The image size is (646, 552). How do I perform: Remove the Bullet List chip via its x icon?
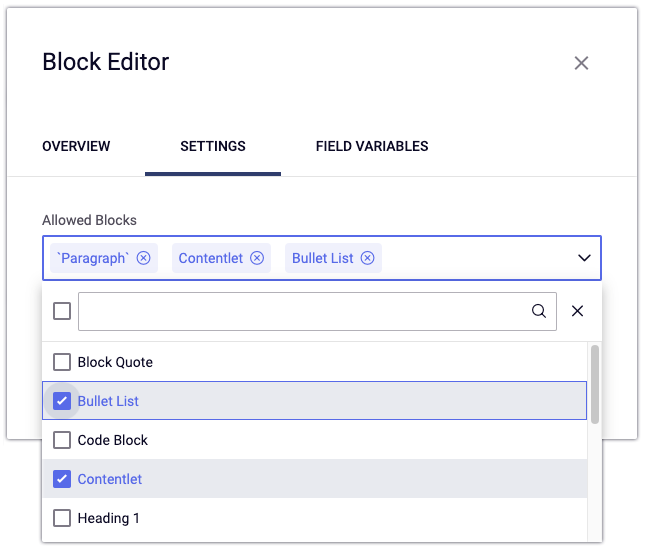click(x=368, y=258)
